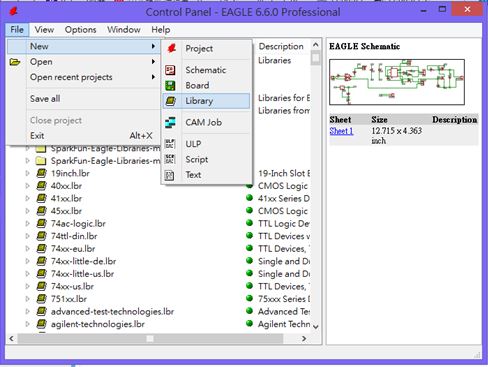Click the library icon beside 74ac-logic.lbr
The image size is (488, 367).
[x=41, y=223]
